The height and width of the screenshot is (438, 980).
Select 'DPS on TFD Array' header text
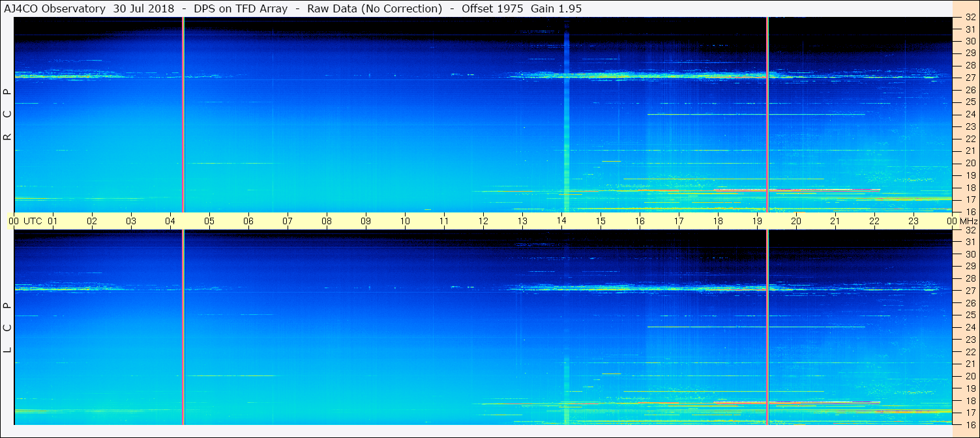coord(241,8)
